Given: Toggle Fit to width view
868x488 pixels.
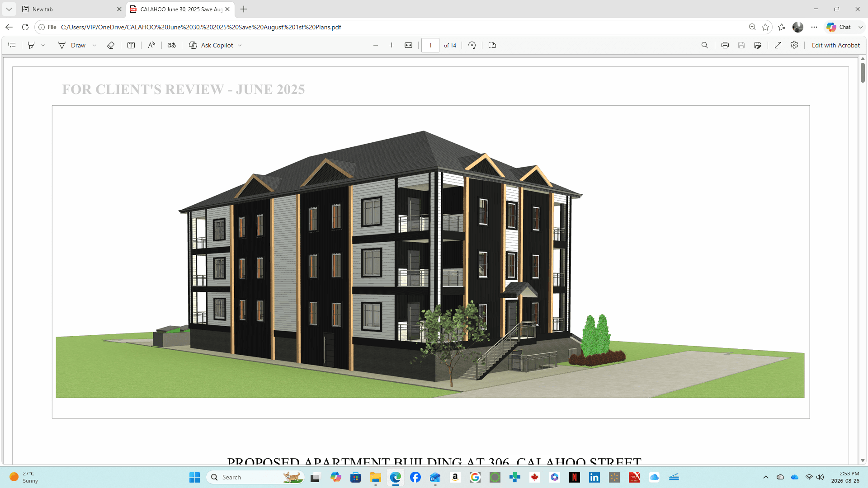Looking at the screenshot, I should click(409, 45).
